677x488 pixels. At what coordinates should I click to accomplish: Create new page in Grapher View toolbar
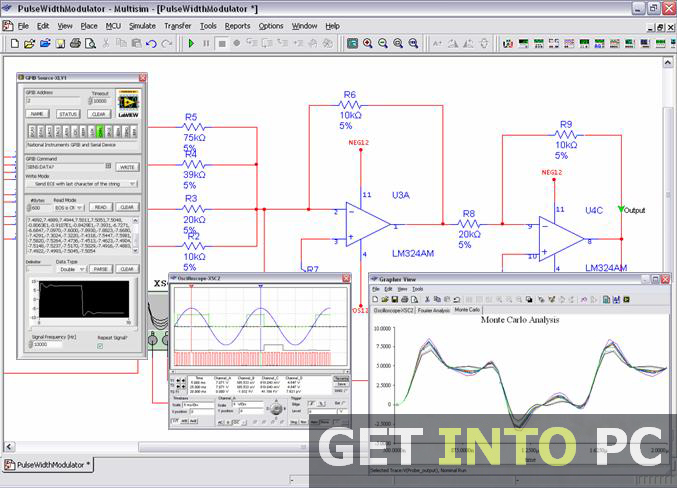pyautogui.click(x=375, y=299)
